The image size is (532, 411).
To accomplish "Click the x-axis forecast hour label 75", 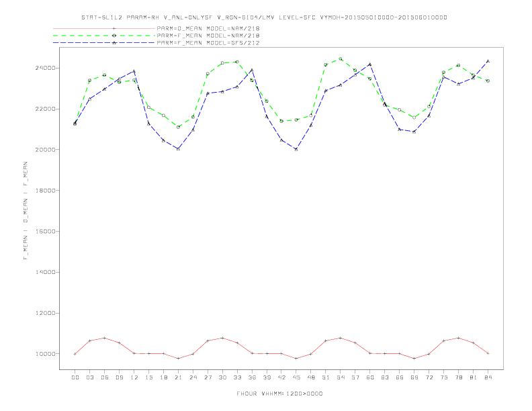I will click(x=443, y=377).
